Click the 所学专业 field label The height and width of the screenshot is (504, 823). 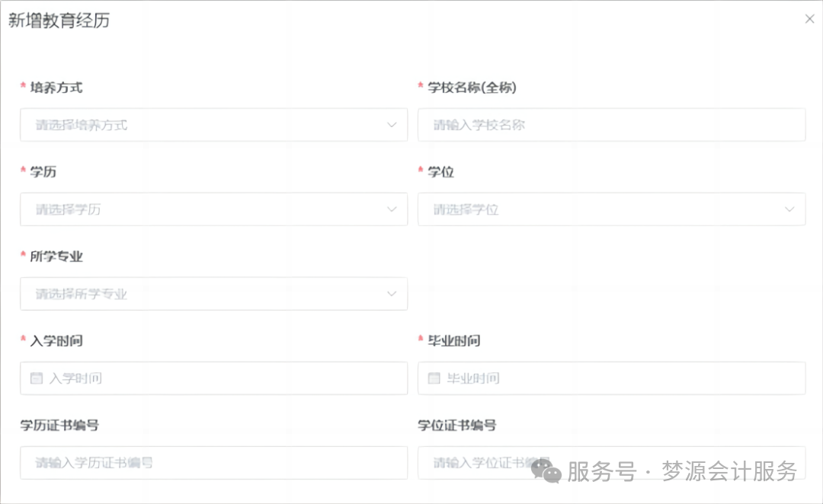[56, 257]
